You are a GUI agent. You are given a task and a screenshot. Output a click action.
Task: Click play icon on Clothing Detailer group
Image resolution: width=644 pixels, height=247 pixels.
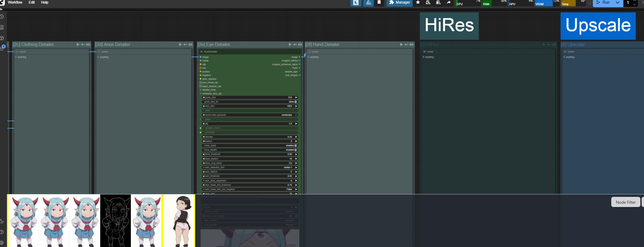click(78, 44)
